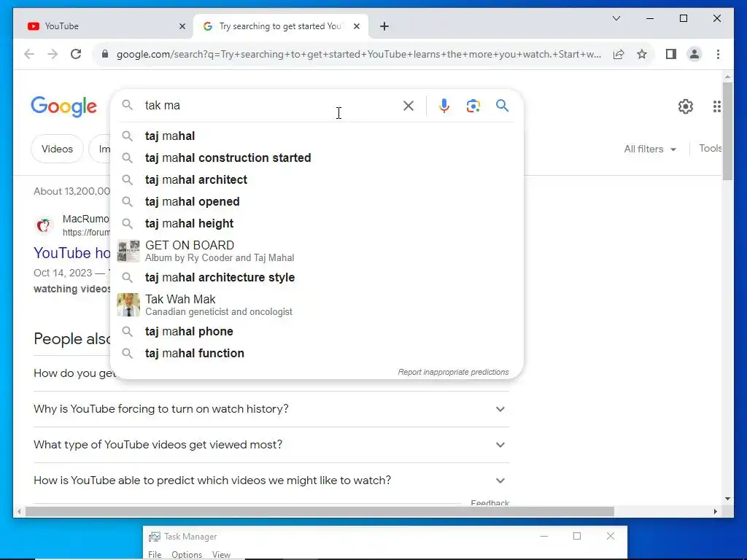
Task: Reload the page in Chrome
Action: coord(76,54)
